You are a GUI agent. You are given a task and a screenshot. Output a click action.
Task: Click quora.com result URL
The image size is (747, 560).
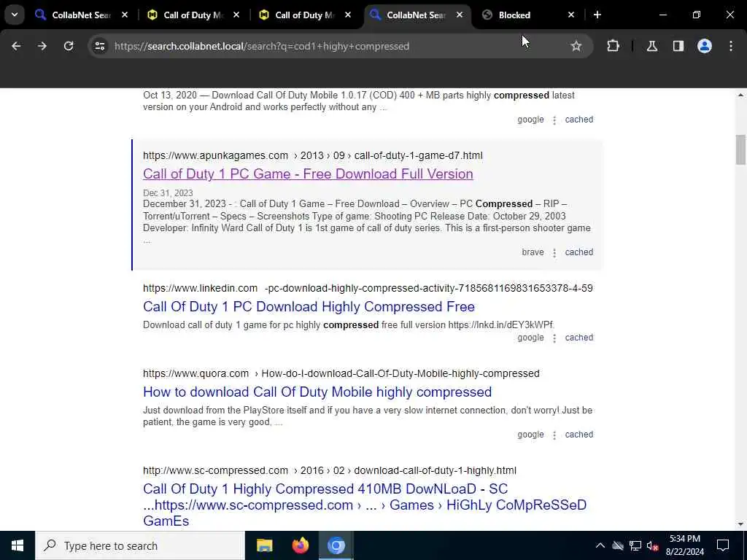click(341, 373)
